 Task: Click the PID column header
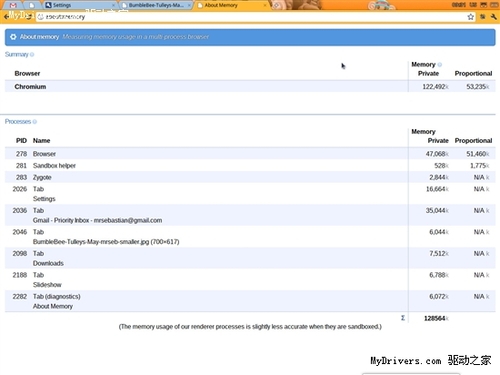point(21,141)
